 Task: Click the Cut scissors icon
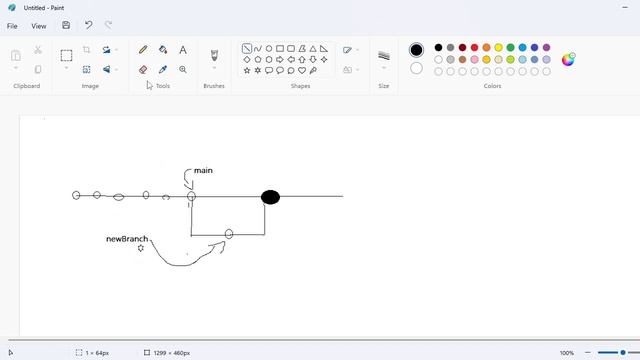[38, 50]
